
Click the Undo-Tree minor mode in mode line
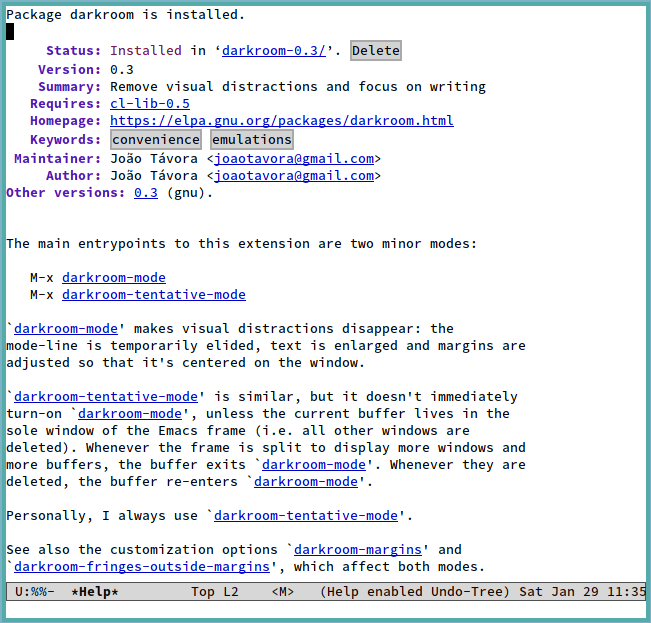[x=466, y=591]
